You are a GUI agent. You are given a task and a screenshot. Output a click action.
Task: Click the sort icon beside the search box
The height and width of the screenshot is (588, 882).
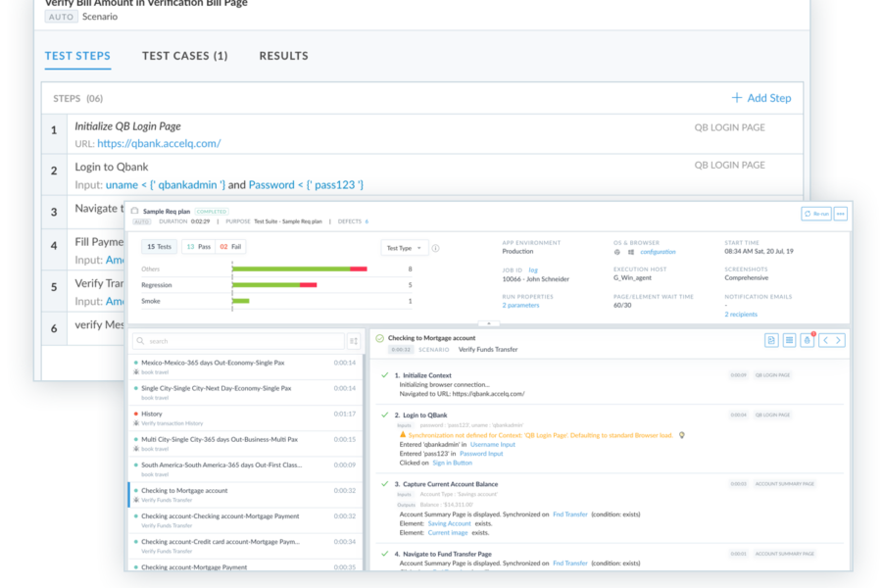coord(353,341)
